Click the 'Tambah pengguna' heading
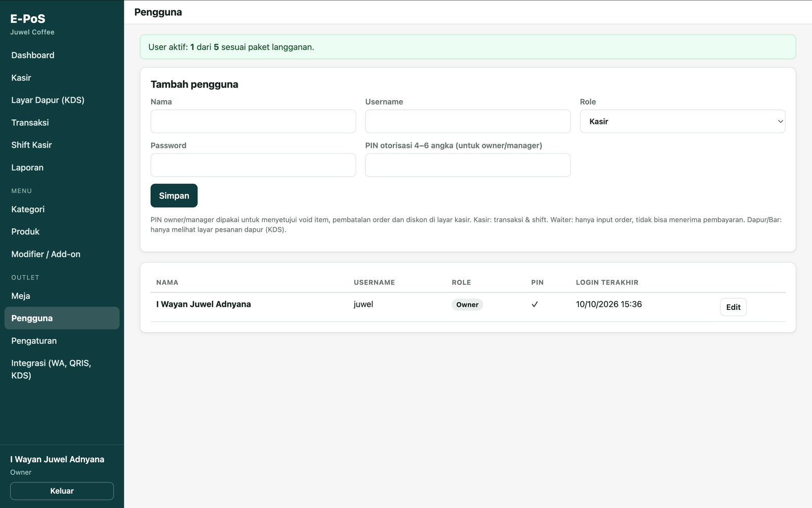Viewport: 812px width, 508px height. pyautogui.click(x=194, y=84)
